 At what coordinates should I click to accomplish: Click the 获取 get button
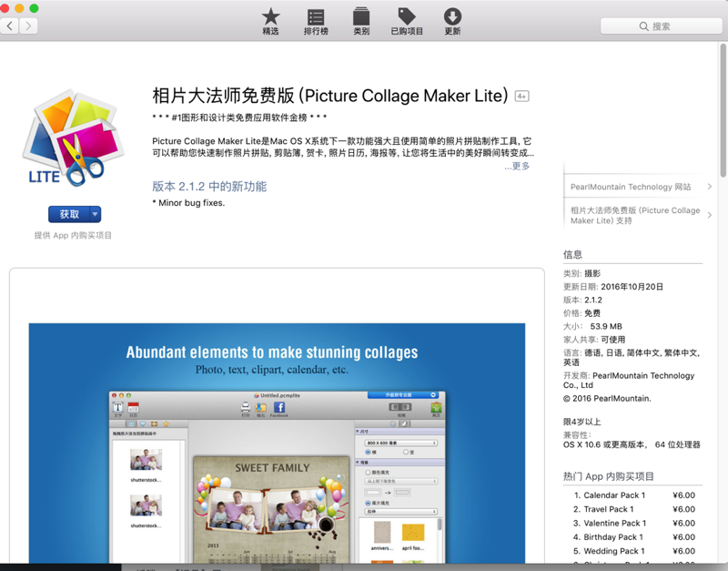click(69, 214)
